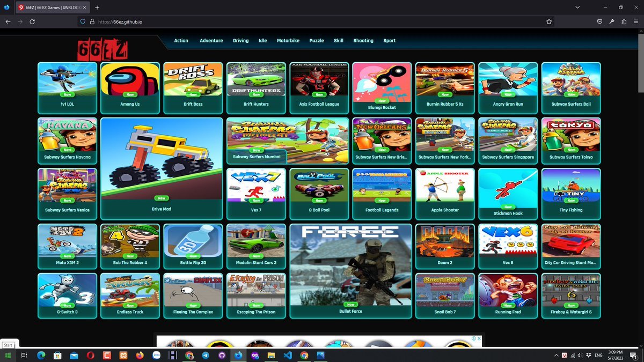Click the 66EZ site logo
Screen dimensions: 644x362
tap(102, 49)
